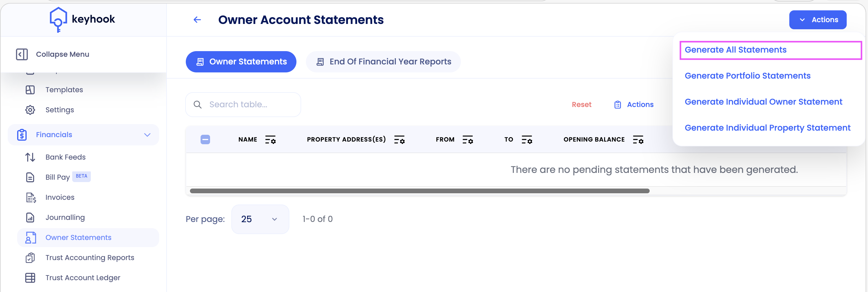Switch to End Of Financial Year Reports tab
868x292 pixels.
(x=383, y=62)
